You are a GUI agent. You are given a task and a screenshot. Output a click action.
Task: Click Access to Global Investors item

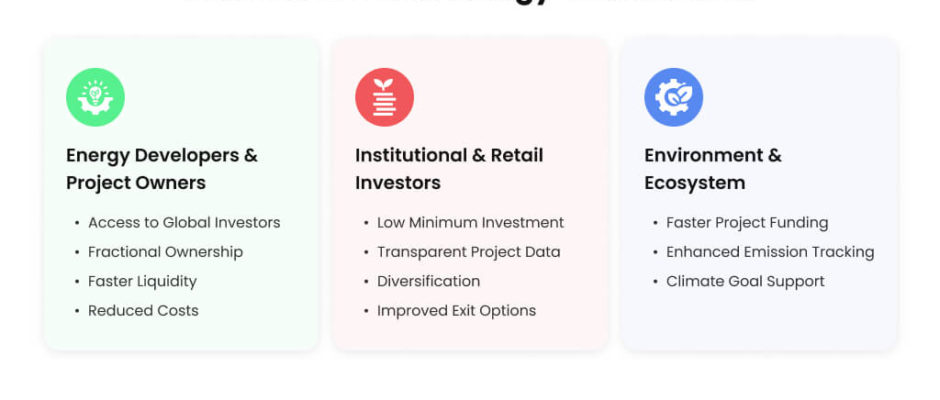tap(184, 223)
